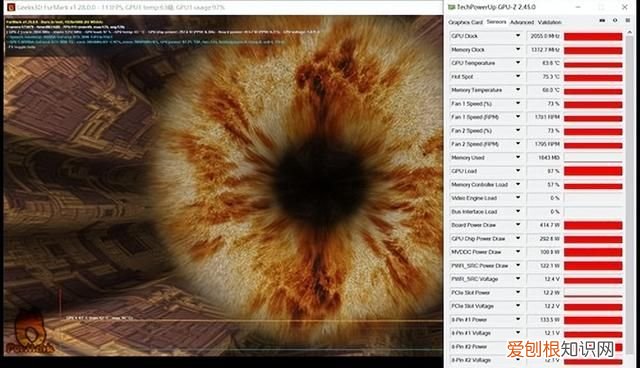Expand the Fan 1 Speed (%) dropdown
Screen dimensions: 640x368
(518, 104)
